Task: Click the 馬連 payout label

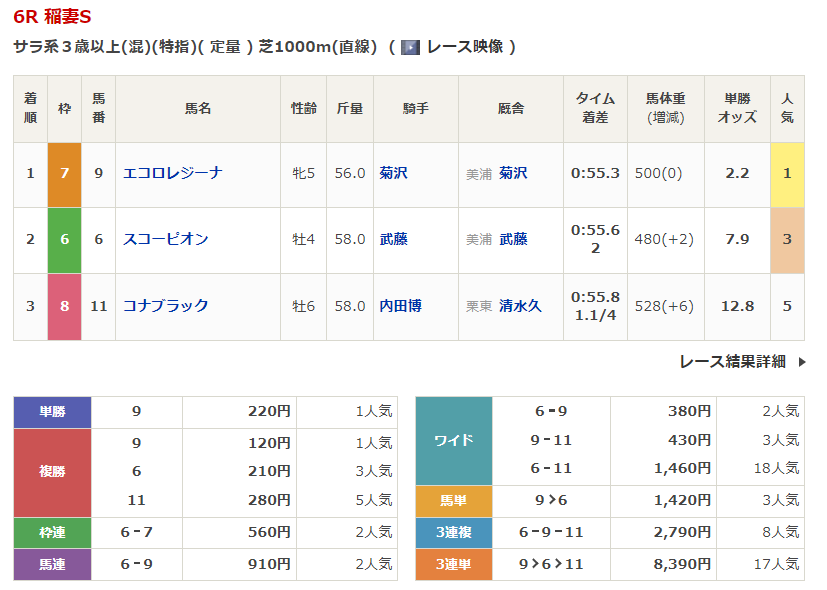Action: tap(52, 565)
